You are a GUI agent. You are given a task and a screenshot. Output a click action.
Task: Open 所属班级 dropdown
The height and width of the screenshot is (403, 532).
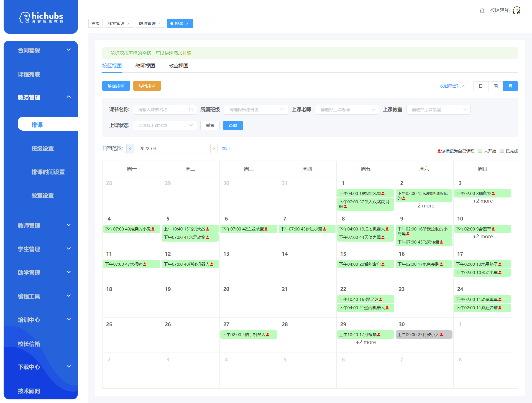pyautogui.click(x=256, y=110)
